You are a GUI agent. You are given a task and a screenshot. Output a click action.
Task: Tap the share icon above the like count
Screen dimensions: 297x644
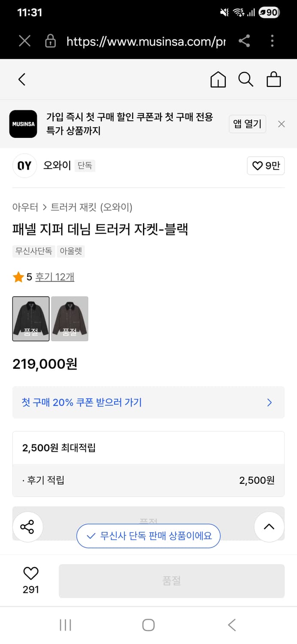click(27, 526)
